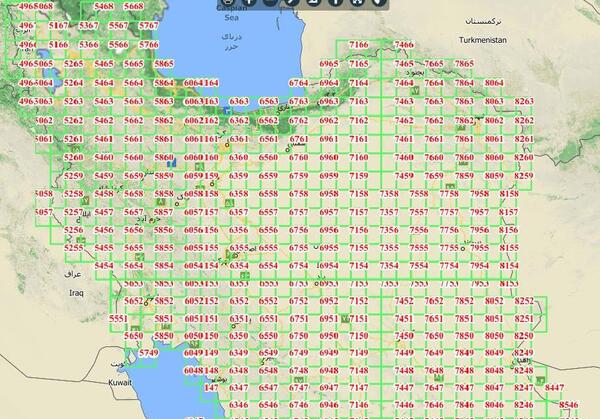The image size is (600, 419).
Task: Click the green marker below sheet 5650
Action: [134, 328]
